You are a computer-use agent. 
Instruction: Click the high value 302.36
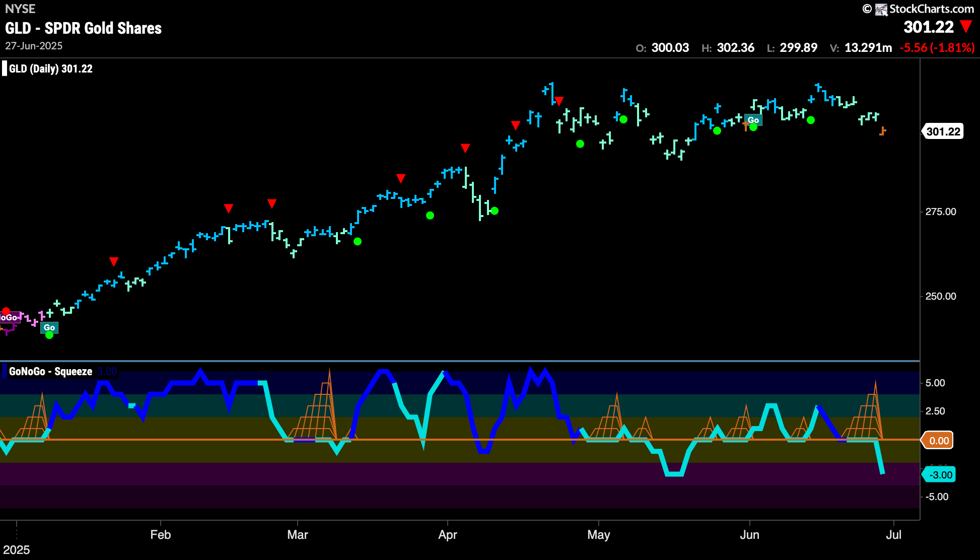(736, 48)
